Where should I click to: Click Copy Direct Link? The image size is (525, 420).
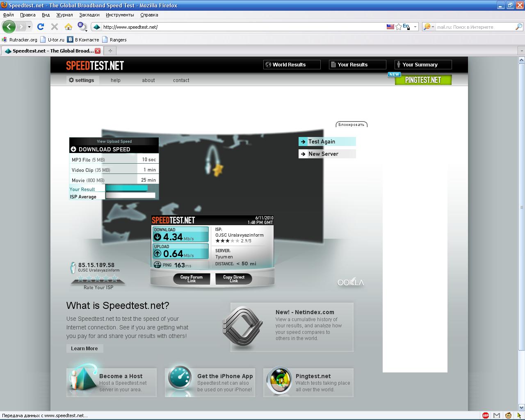click(234, 279)
